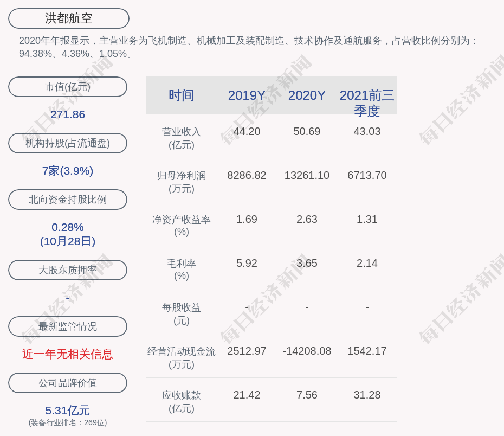Click the 94.38%、4.36%、1.05% ratio text
504x436 pixels.
tap(75, 54)
